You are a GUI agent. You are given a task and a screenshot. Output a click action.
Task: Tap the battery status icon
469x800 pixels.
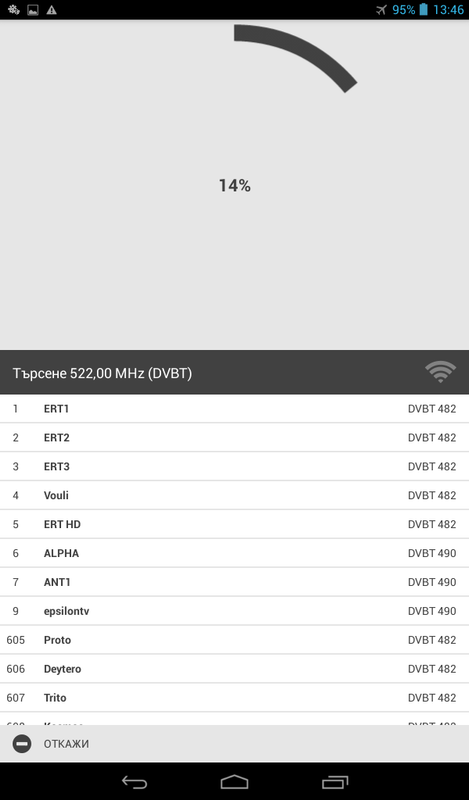point(423,10)
